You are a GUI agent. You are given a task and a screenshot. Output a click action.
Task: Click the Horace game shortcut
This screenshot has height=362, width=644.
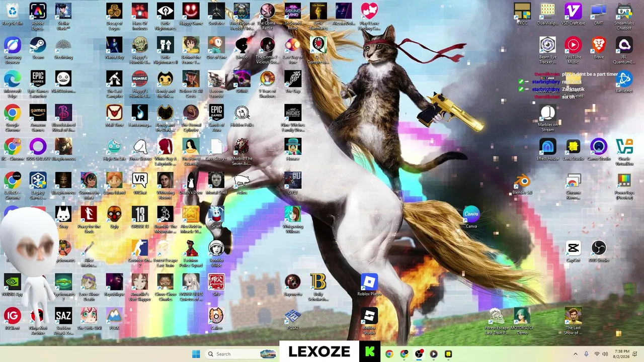click(292, 150)
